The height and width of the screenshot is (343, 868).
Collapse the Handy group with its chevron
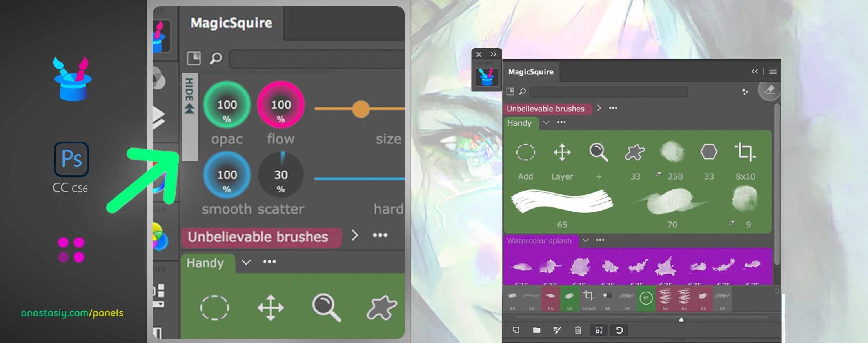546,123
